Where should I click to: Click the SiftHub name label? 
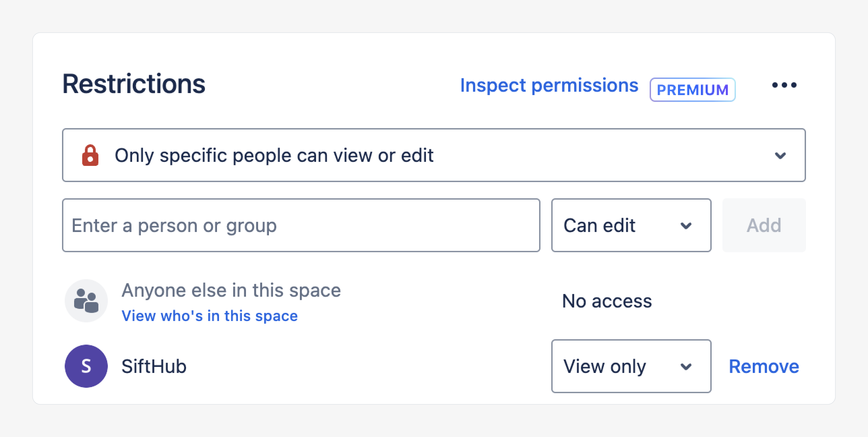(x=154, y=367)
